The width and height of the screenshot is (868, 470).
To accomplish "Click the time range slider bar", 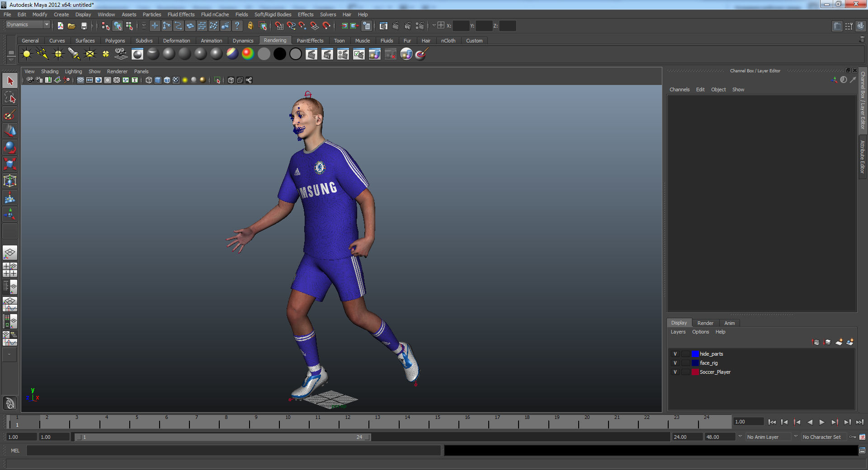I will (222, 437).
